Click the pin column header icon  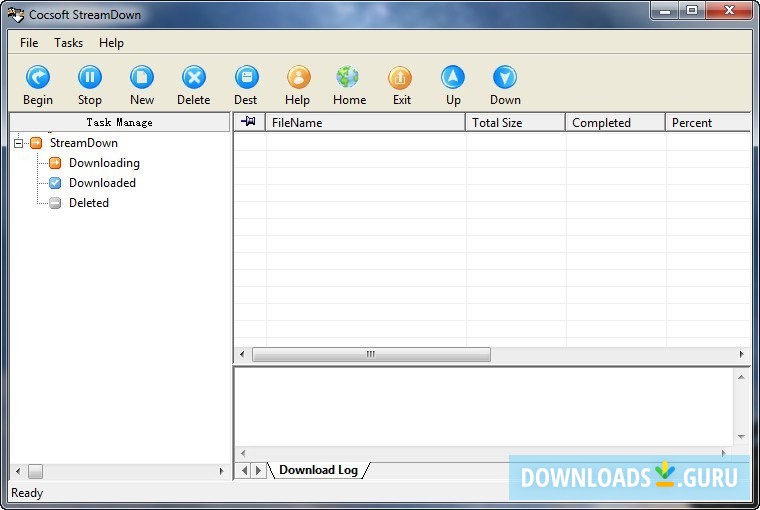[x=248, y=121]
